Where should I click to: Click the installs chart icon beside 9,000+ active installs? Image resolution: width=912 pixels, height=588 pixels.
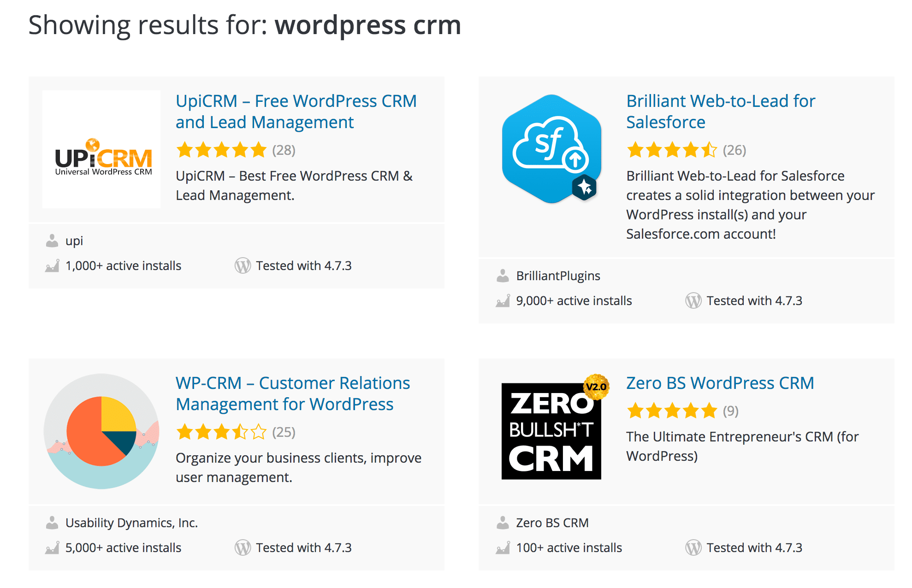(x=503, y=301)
